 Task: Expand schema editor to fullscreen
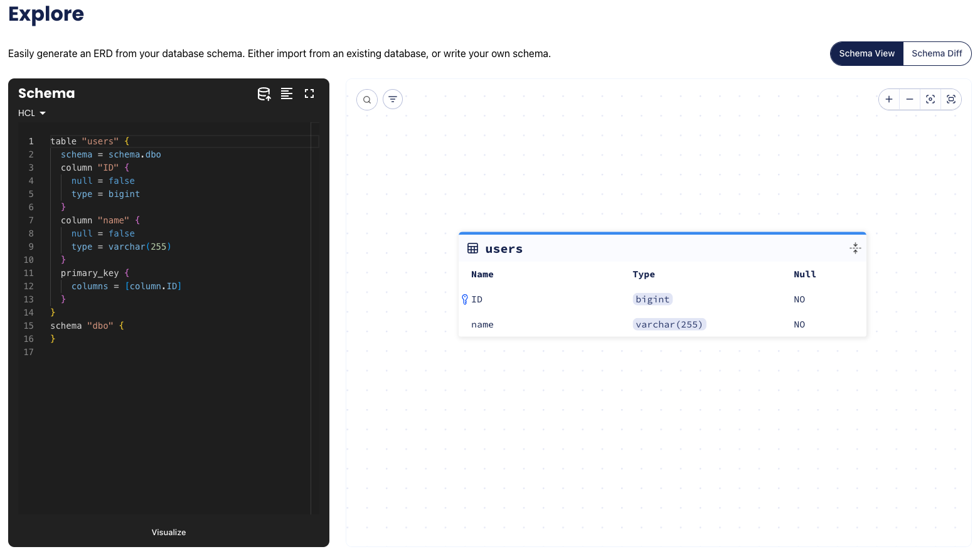(x=309, y=93)
